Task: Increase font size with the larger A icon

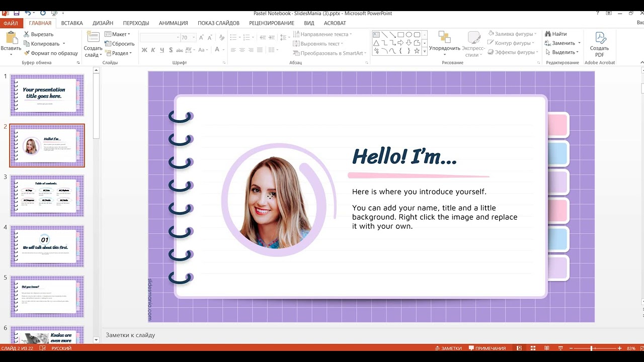Action: pos(201,38)
